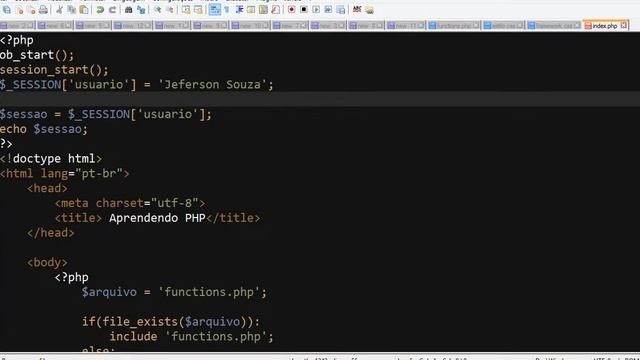This screenshot has width=640, height=360.
Task: Click the 'if(file_exists($arquivo)):' line
Action: point(171,322)
